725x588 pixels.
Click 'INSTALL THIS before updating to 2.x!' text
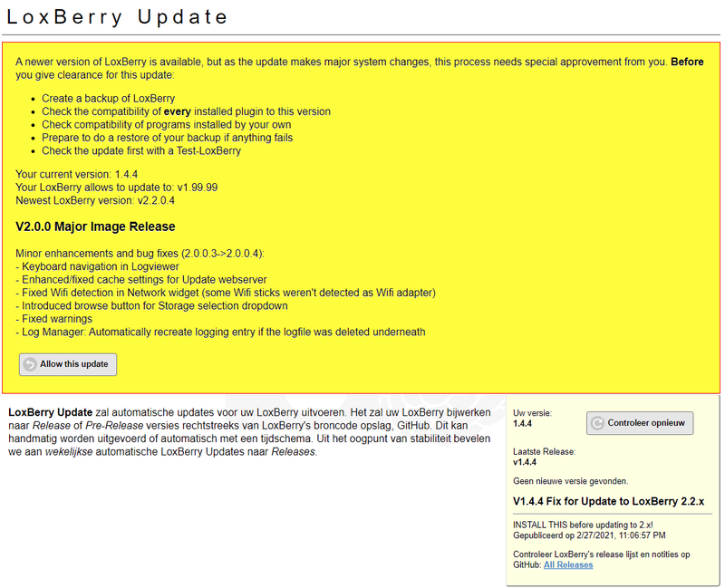click(x=583, y=525)
